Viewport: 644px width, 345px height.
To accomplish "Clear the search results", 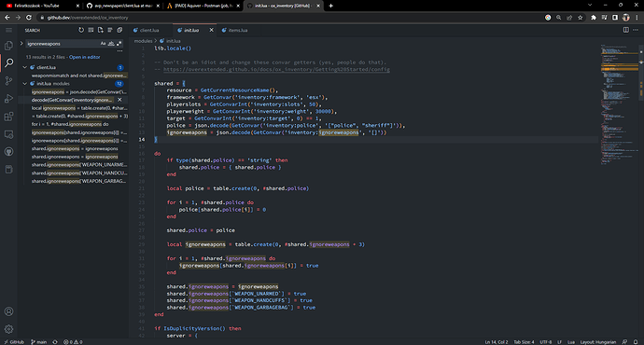I will [91, 30].
